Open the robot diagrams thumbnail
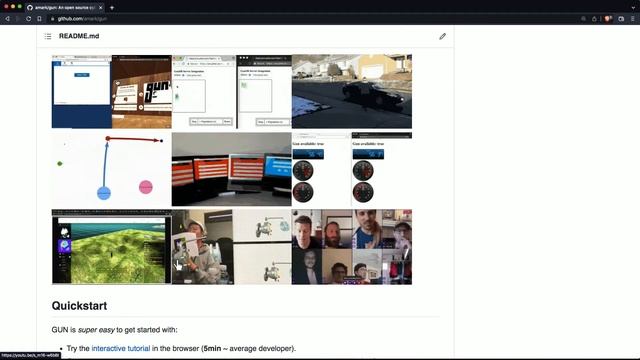 tap(263, 247)
